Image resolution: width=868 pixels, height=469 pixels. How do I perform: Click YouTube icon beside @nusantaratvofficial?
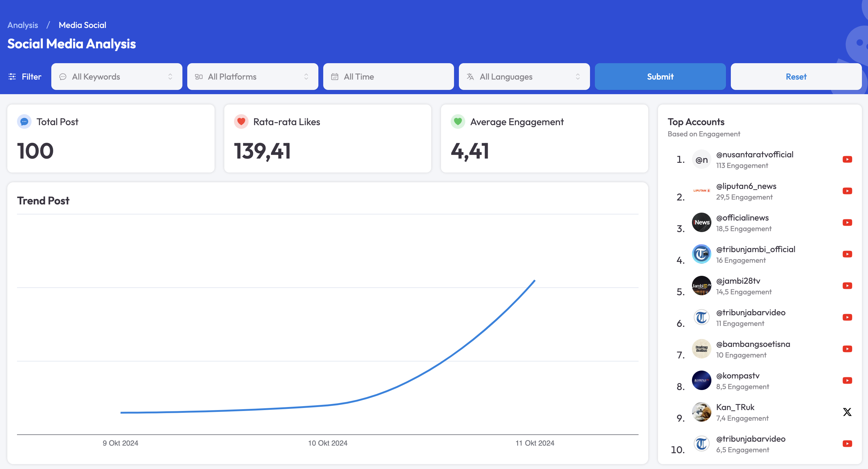(x=847, y=159)
